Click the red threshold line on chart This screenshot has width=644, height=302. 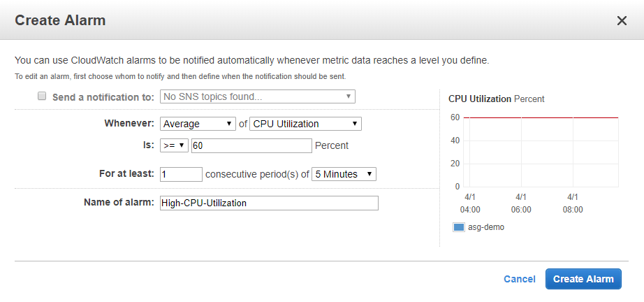pos(541,117)
